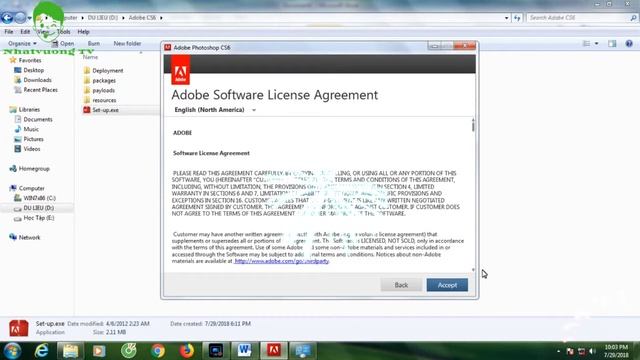
Task: Open the Help menu in Explorer
Action: (83, 31)
